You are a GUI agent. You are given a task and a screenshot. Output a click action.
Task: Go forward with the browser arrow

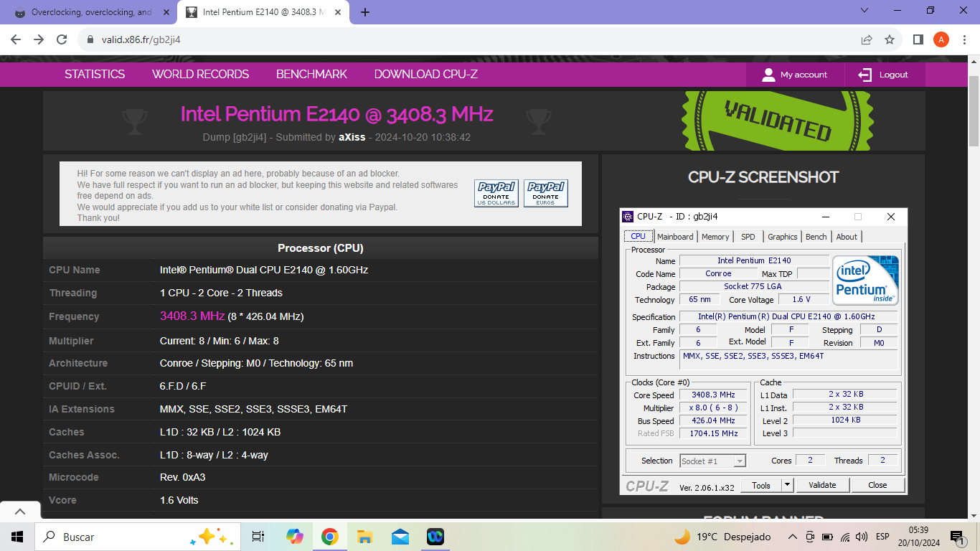(39, 39)
